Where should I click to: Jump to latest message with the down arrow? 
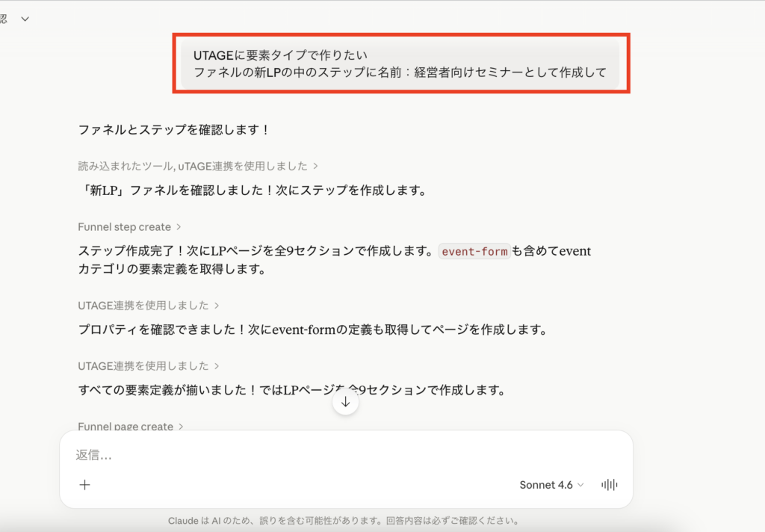pos(345,401)
